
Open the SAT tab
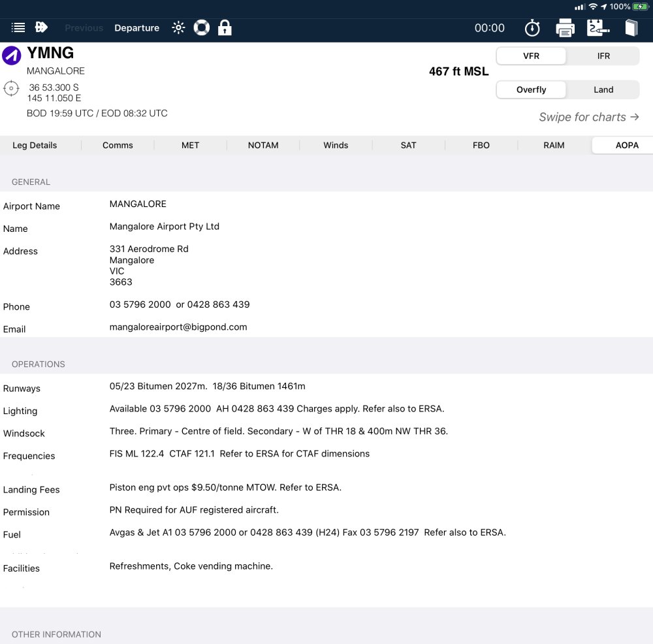tap(408, 145)
